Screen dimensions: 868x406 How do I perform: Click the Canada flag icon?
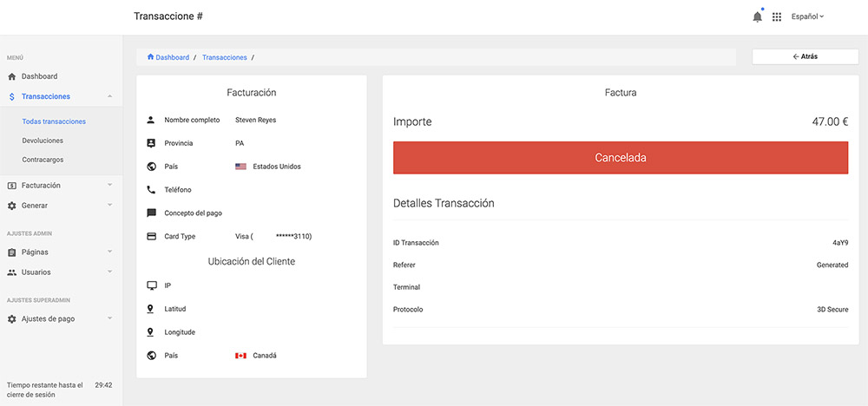click(240, 356)
